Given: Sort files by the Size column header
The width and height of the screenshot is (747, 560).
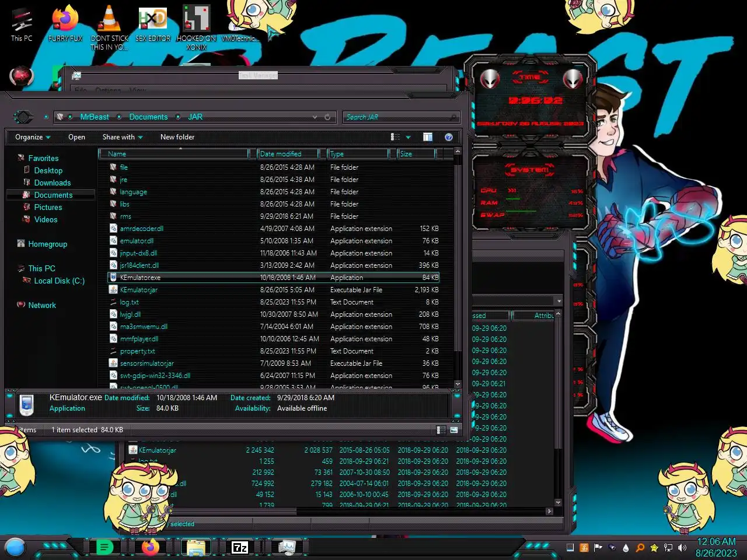Looking at the screenshot, I should pos(416,154).
